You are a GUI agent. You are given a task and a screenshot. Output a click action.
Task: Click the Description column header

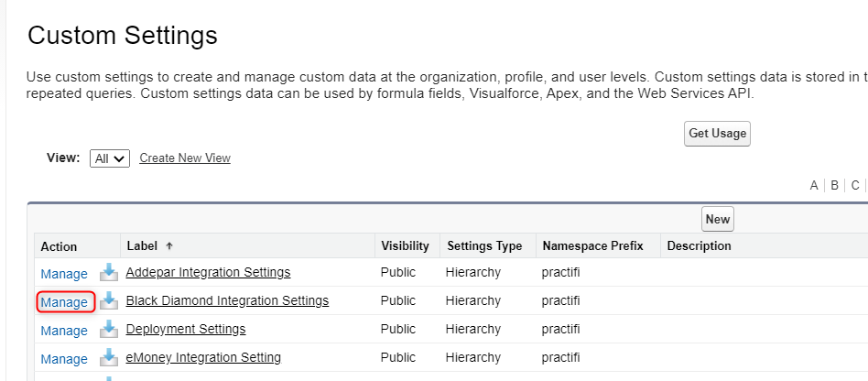coord(700,245)
